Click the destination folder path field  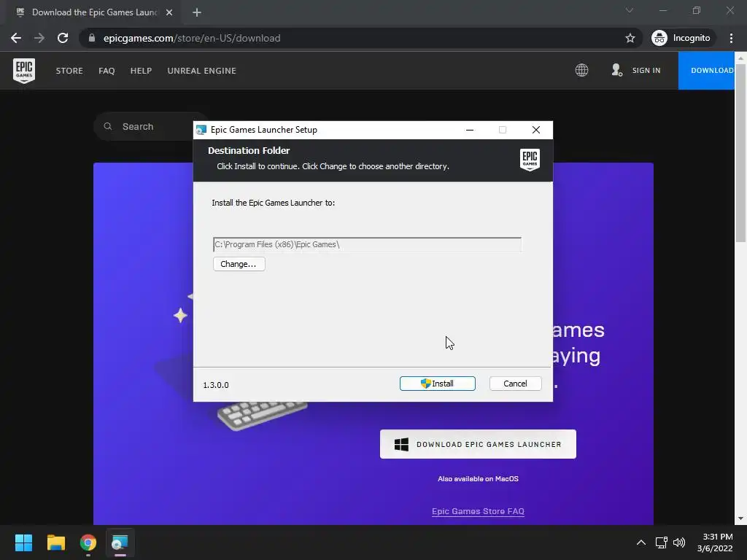click(x=367, y=244)
